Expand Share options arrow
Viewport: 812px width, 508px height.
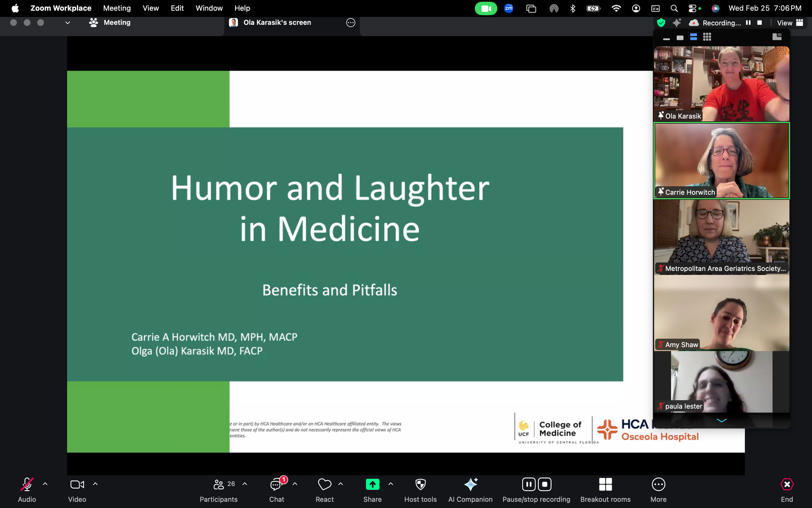click(x=391, y=484)
